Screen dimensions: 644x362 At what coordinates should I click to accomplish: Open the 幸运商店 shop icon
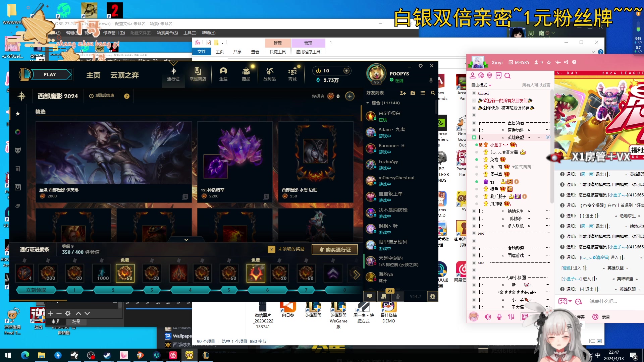pos(198,74)
